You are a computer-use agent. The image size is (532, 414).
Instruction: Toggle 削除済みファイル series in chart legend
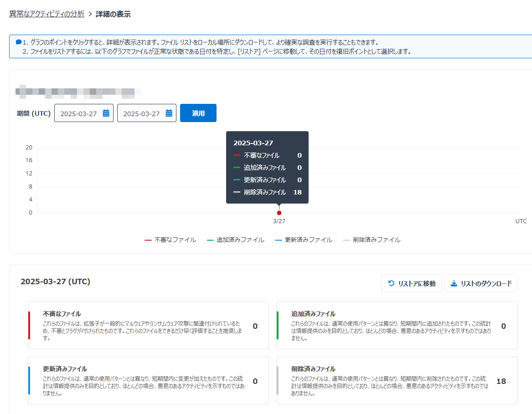click(x=372, y=240)
